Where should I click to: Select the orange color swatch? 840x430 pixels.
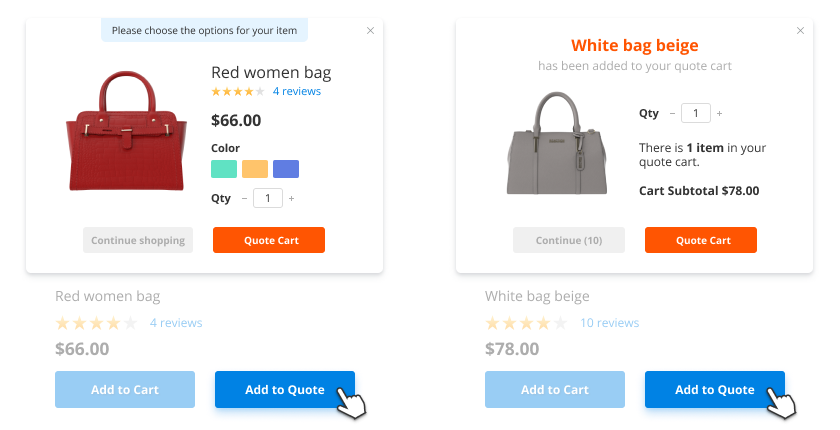tap(255, 169)
